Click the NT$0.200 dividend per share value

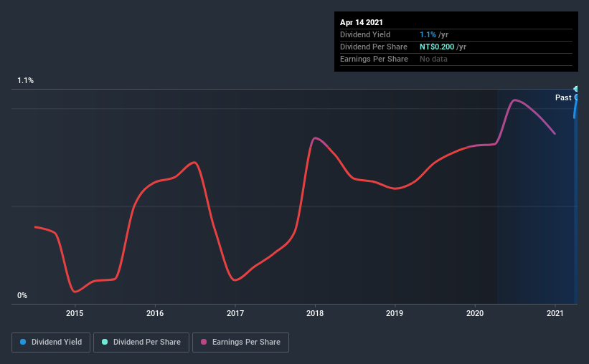pyautogui.click(x=437, y=47)
